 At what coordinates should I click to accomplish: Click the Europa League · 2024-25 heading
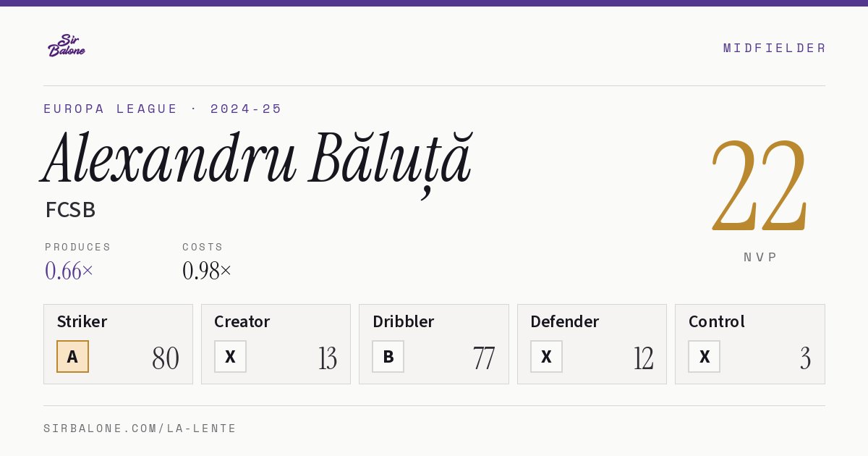163,109
